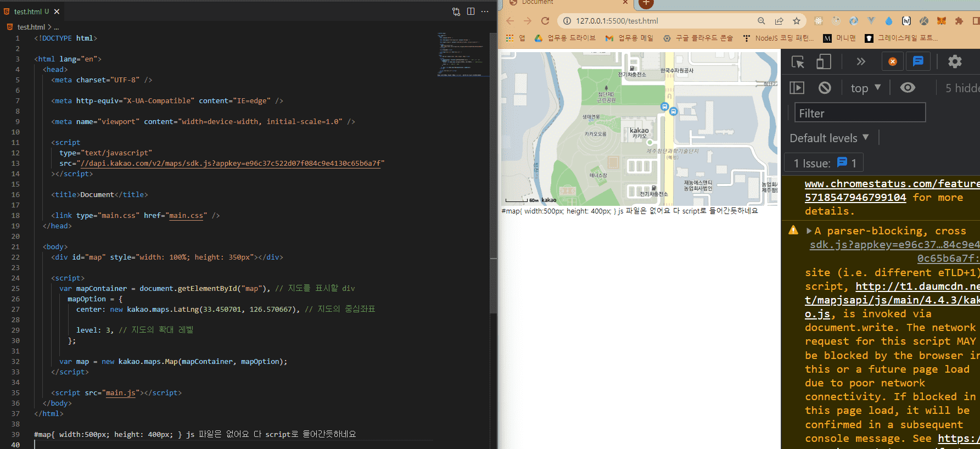
Task: Click the kakao map bus stop marker
Action: 664,106
